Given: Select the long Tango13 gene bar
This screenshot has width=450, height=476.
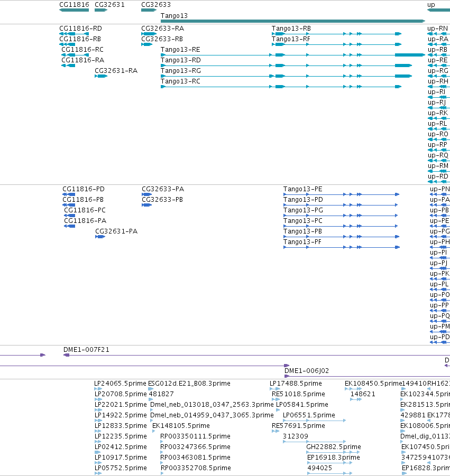Looking at the screenshot, I should 292,21.
